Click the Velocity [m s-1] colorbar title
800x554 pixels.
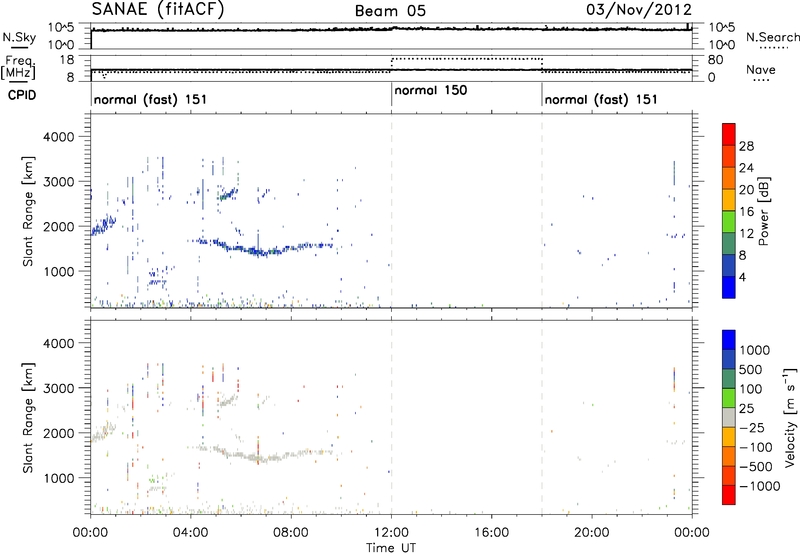coord(790,418)
